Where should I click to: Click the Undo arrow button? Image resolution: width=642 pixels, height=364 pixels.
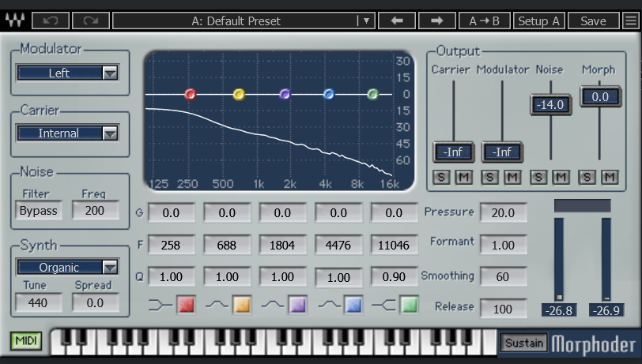[51, 21]
